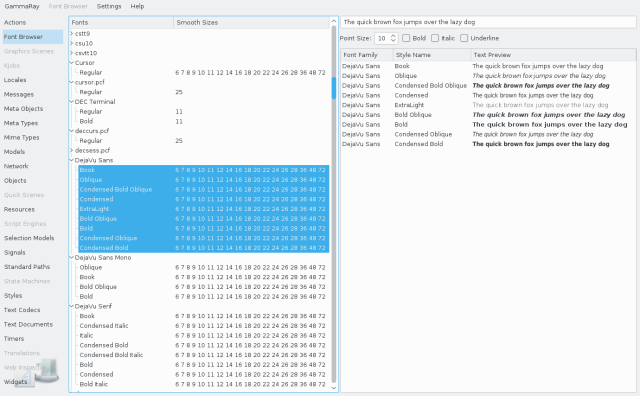640x396 pixels.
Task: Collapse the DejaVu Sans font family
Action: [71, 160]
